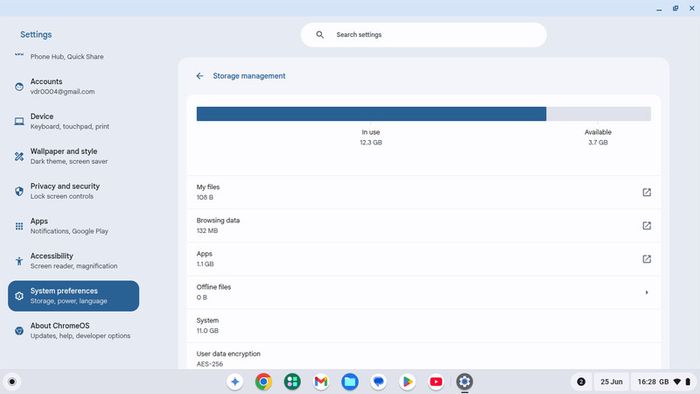Click the Storage management heading

249,76
